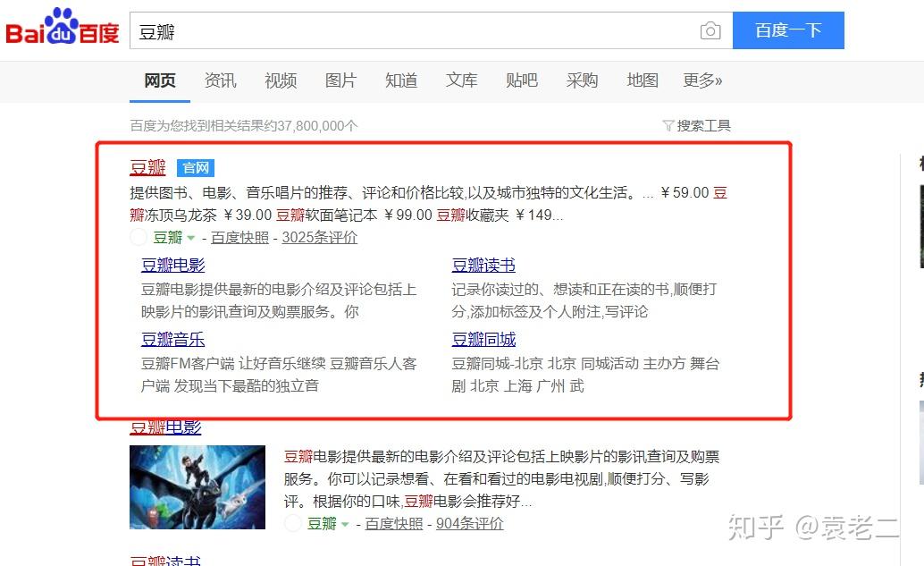Image resolution: width=924 pixels, height=566 pixels.
Task: Open the 豆瓣电影 result title below the official result
Action: click(x=165, y=427)
